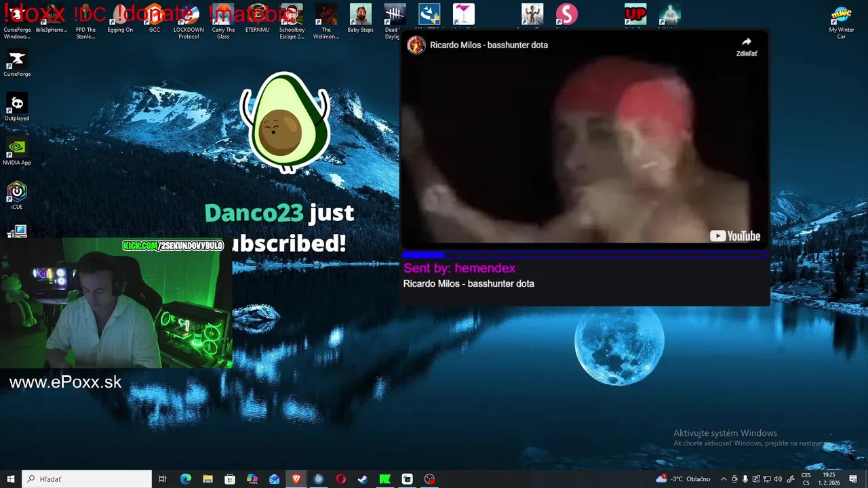Click the Hľadať search box
Viewport: 868px width, 488px height.
pyautogui.click(x=87, y=479)
